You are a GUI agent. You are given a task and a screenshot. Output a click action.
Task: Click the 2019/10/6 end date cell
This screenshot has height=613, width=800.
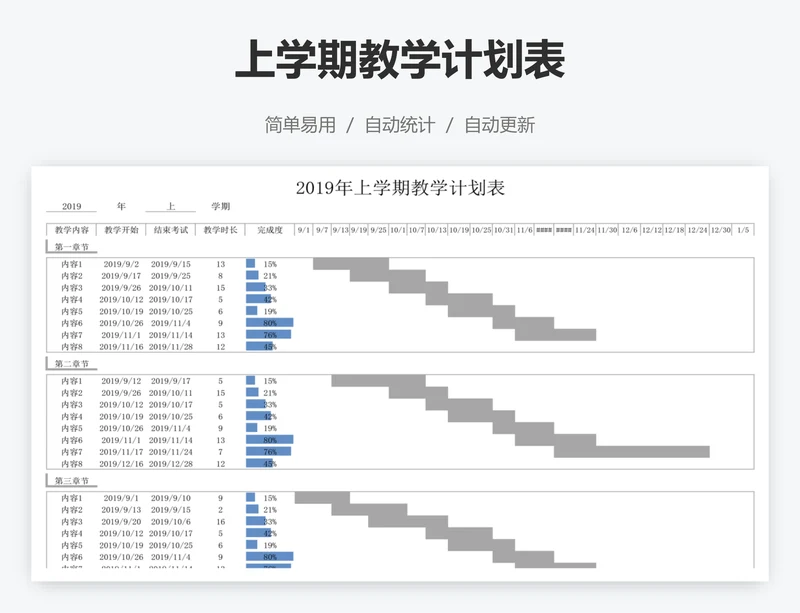170,522
